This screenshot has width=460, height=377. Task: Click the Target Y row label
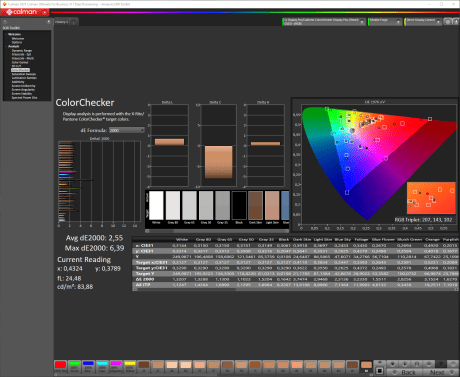coord(144,273)
